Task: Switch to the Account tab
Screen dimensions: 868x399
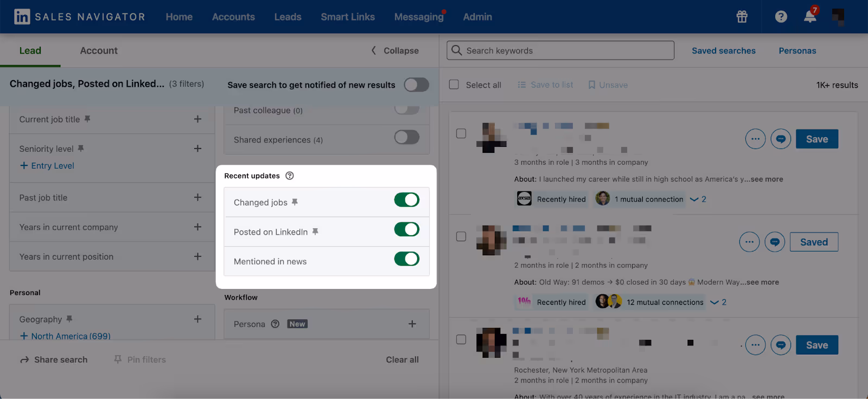Action: click(99, 50)
